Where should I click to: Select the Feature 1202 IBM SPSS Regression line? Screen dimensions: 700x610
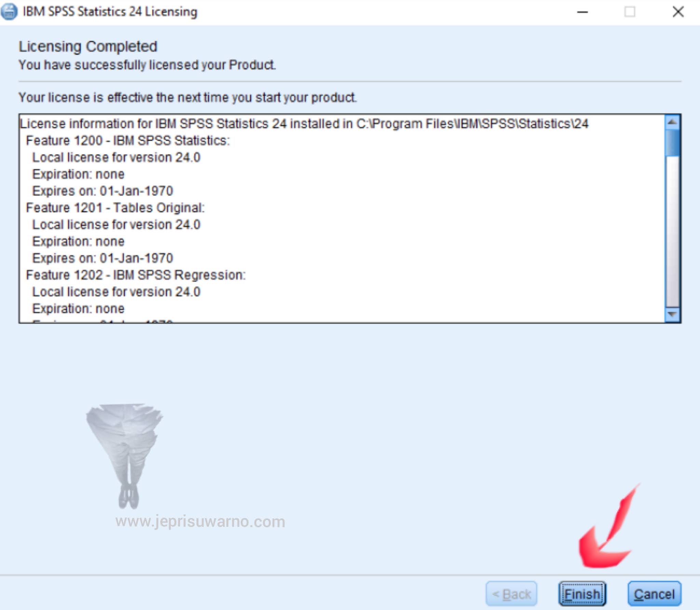click(x=136, y=275)
